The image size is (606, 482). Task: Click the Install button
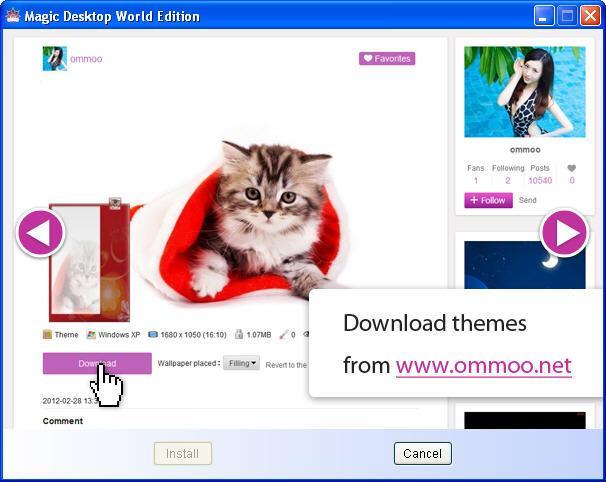click(182, 453)
